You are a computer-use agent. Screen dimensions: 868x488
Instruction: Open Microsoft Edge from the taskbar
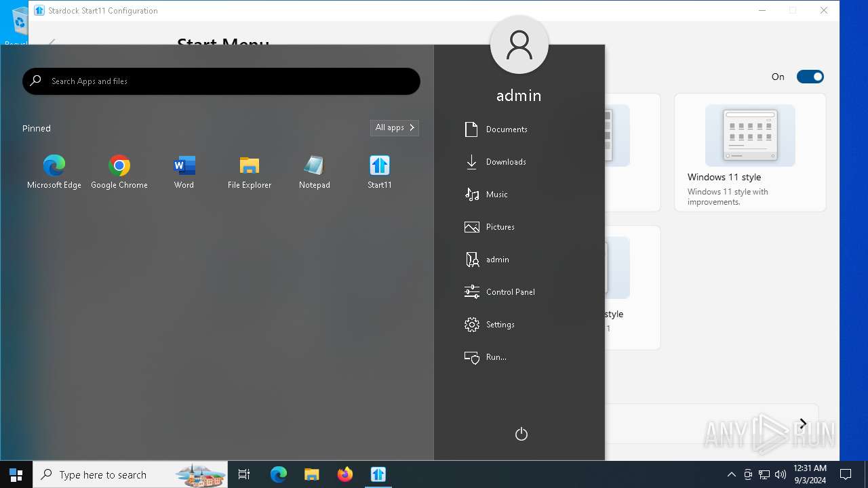click(x=279, y=474)
